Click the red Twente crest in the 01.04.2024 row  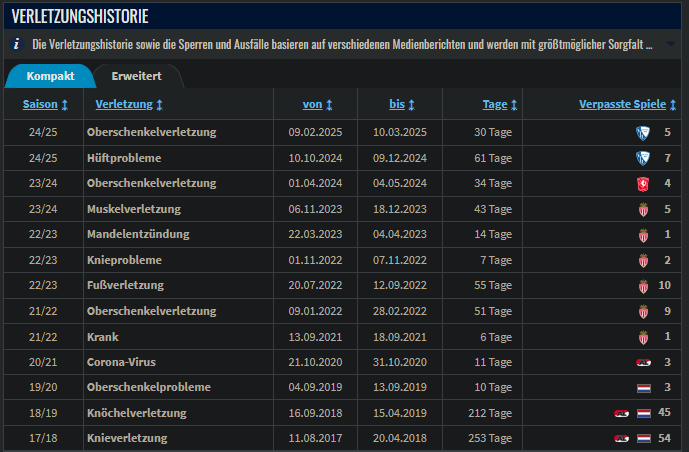click(643, 184)
